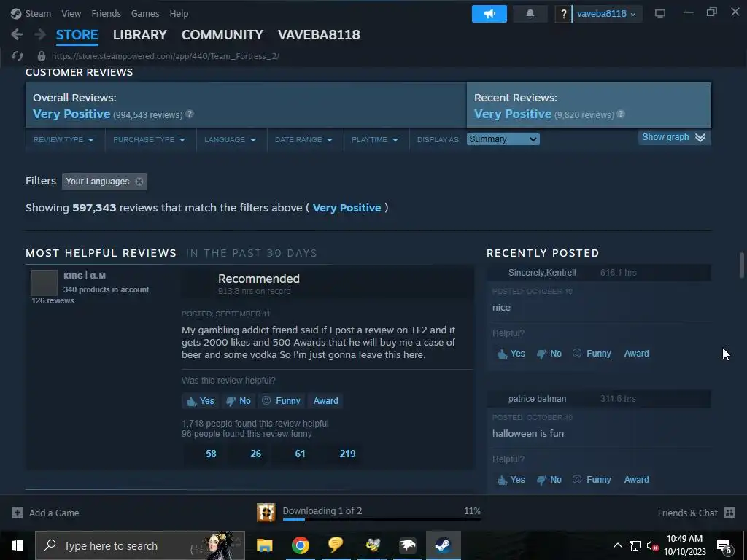Vote Yes on patrice batman review

click(511, 480)
